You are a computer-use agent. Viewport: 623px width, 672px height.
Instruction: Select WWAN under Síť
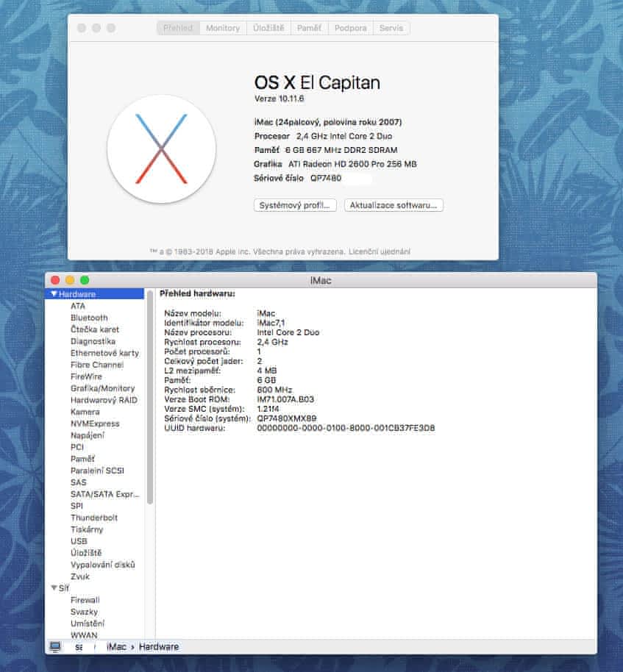pos(84,635)
